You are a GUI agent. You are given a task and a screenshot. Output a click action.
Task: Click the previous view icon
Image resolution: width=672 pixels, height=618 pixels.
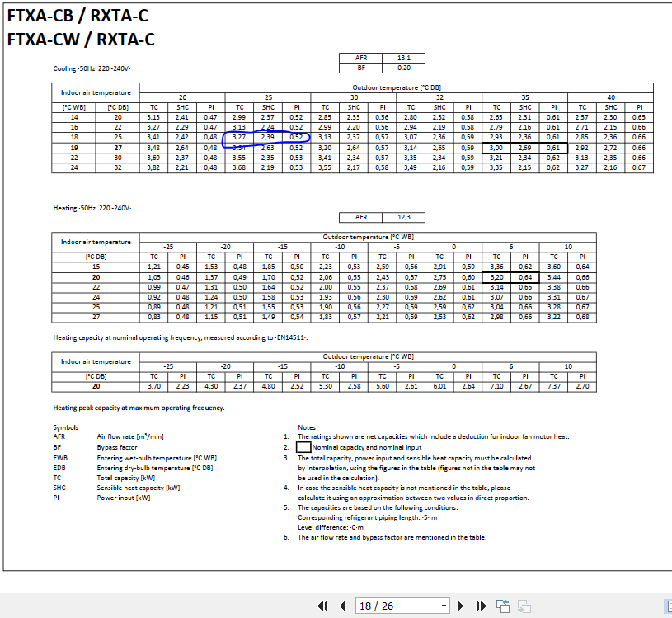[x=503, y=606]
